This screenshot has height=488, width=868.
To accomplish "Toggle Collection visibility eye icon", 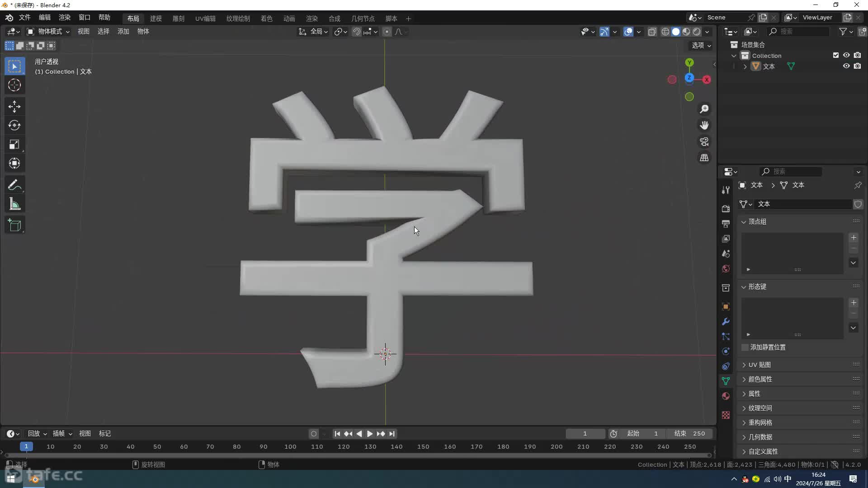I will coord(846,55).
